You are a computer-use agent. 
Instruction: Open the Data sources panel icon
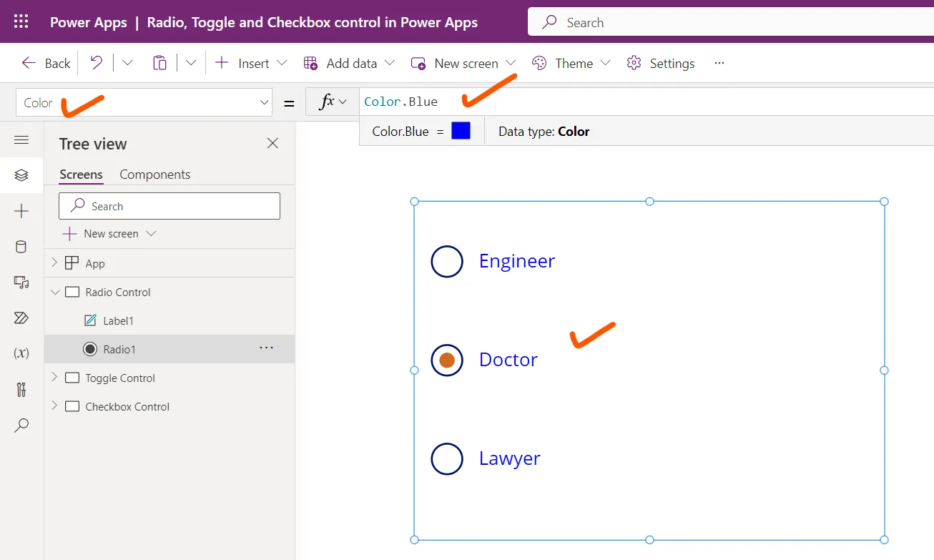(x=21, y=247)
